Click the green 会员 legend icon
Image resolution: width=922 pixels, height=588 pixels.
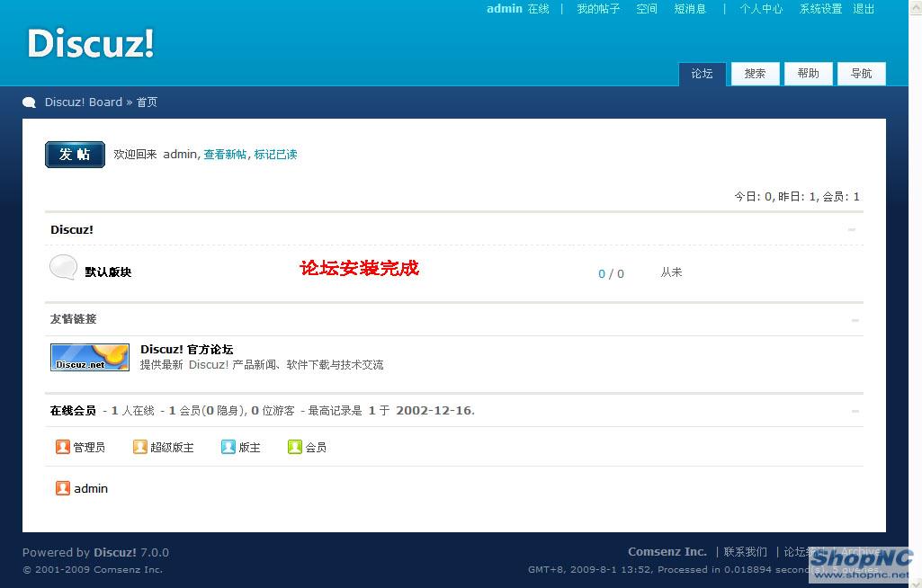tap(295, 447)
